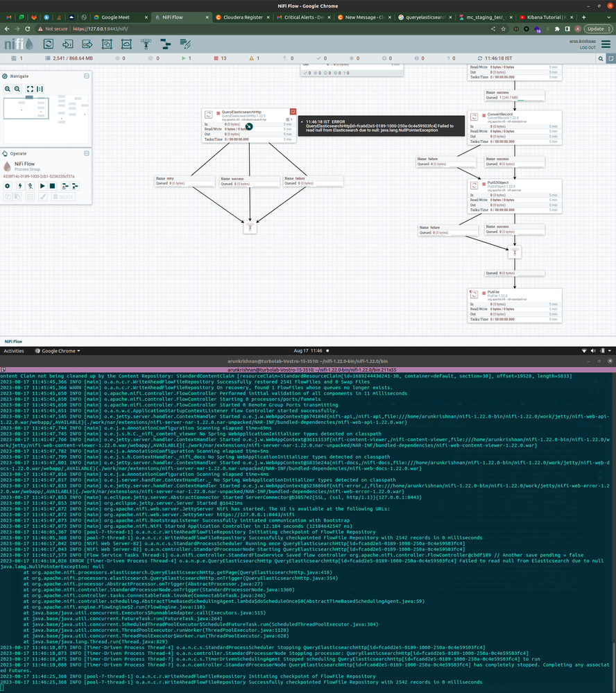Stop the NiFi Flow process group
The image size is (616, 693).
[52, 186]
